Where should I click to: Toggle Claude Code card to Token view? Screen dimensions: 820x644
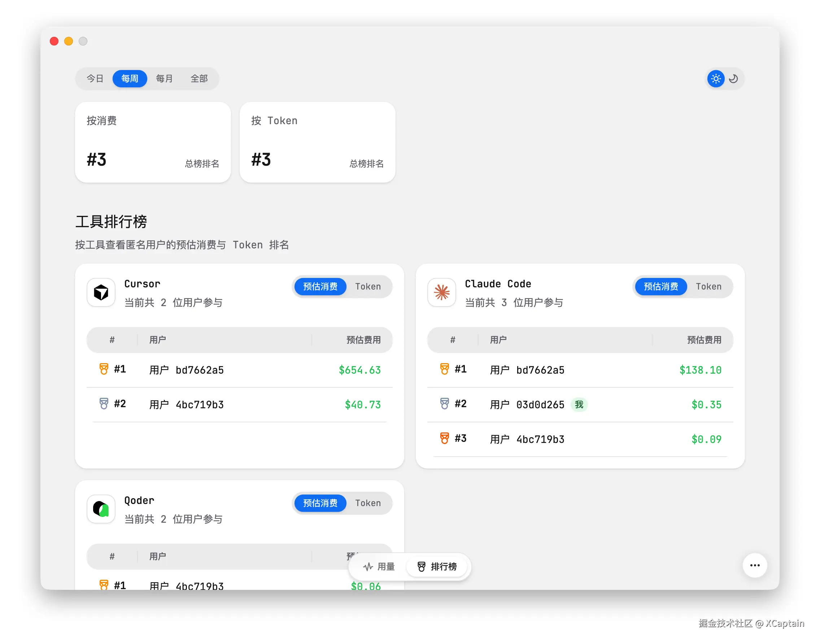point(709,287)
